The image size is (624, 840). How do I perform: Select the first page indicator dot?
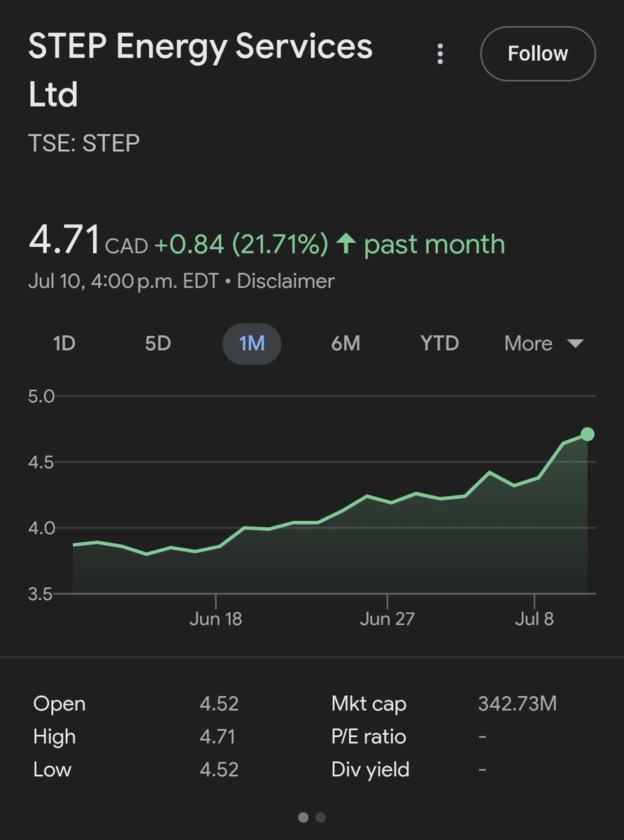[304, 817]
